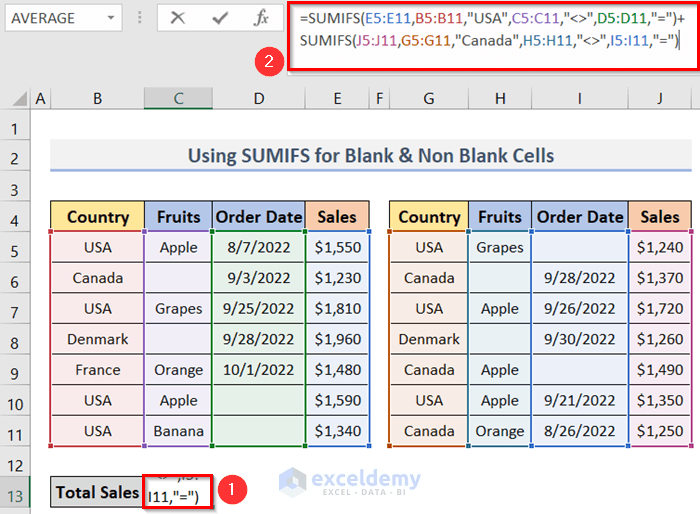The height and width of the screenshot is (514, 700).
Task: Click the cell with date 9/21/2022
Action: tap(579, 400)
